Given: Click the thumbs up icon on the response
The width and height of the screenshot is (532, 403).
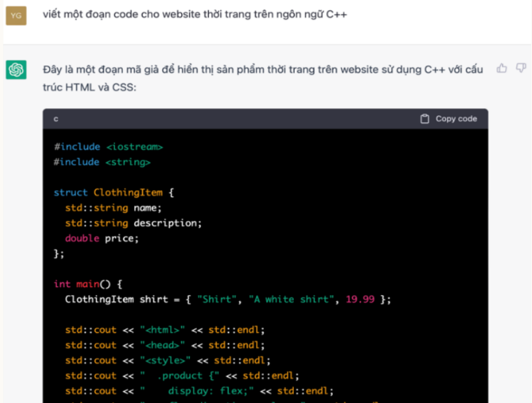Looking at the screenshot, I should pyautogui.click(x=502, y=69).
